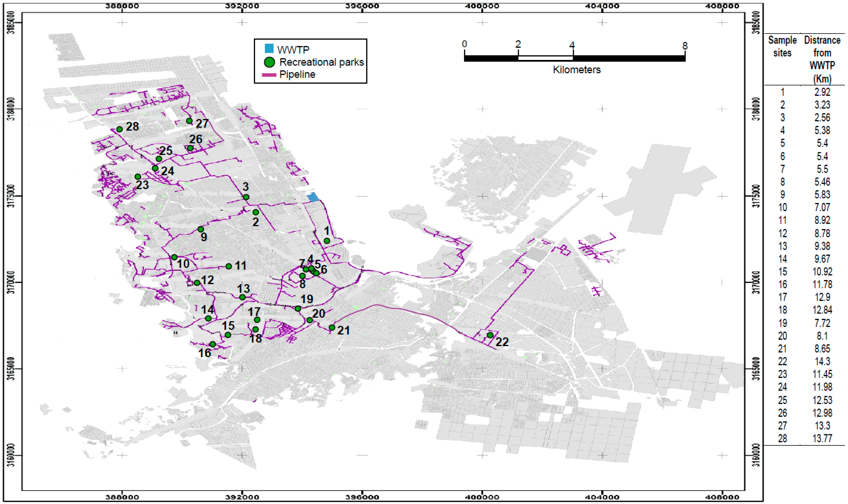Select park marker labeled 27
848x504 pixels.
189,121
